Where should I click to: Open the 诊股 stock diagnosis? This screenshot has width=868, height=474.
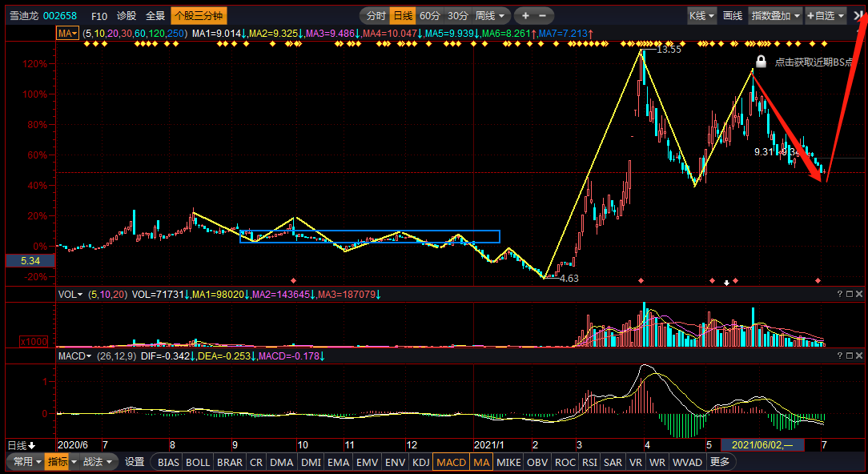tap(127, 15)
